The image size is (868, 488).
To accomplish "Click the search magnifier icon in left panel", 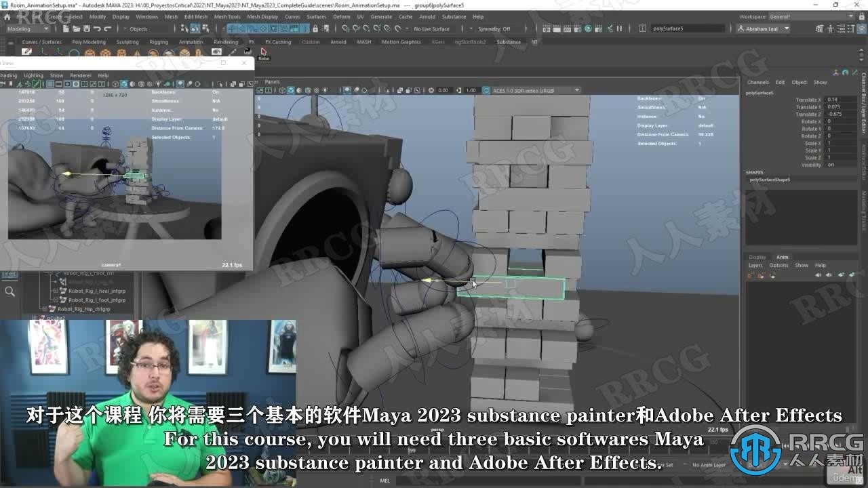I will [9, 291].
